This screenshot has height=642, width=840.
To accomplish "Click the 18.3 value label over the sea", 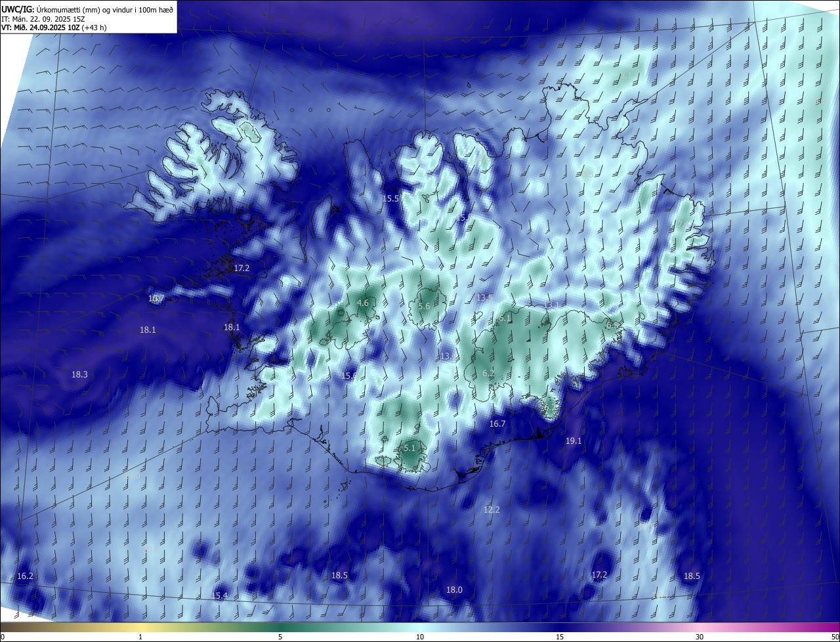I will pyautogui.click(x=79, y=374).
